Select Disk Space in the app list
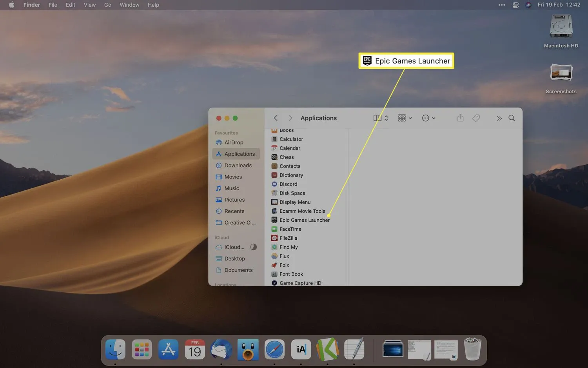The image size is (588, 368). pyautogui.click(x=288, y=193)
